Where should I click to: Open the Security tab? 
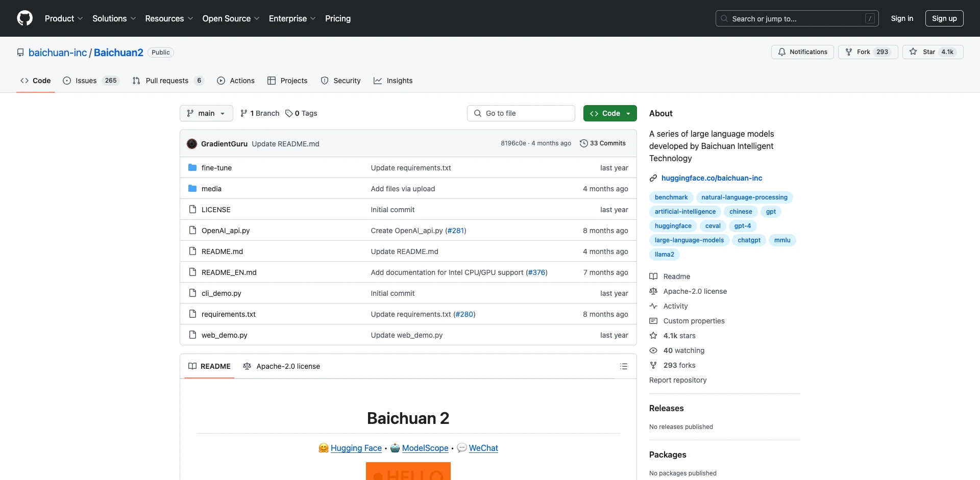(x=340, y=81)
